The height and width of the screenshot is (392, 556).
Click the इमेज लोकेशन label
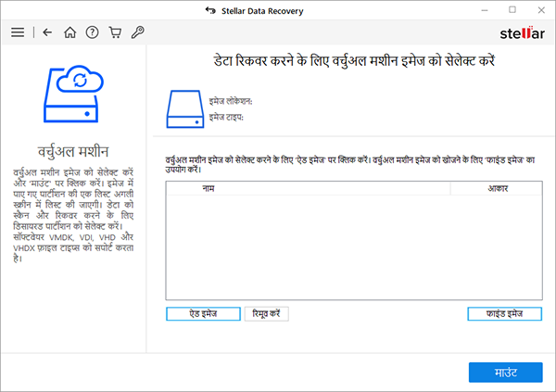point(231,101)
